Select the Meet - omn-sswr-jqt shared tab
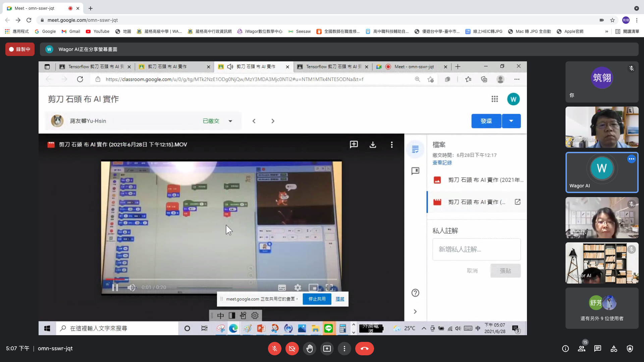Screen dimensions: 644x362 (x=414, y=67)
